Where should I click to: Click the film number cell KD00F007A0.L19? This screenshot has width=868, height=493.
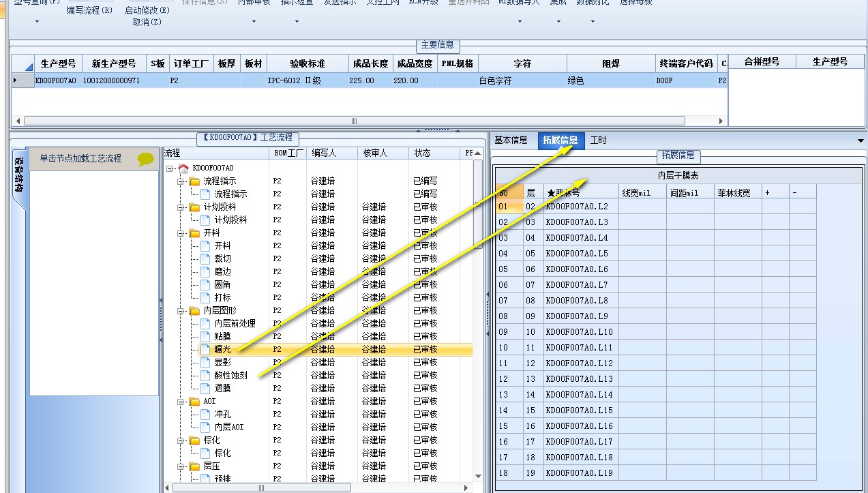[581, 473]
